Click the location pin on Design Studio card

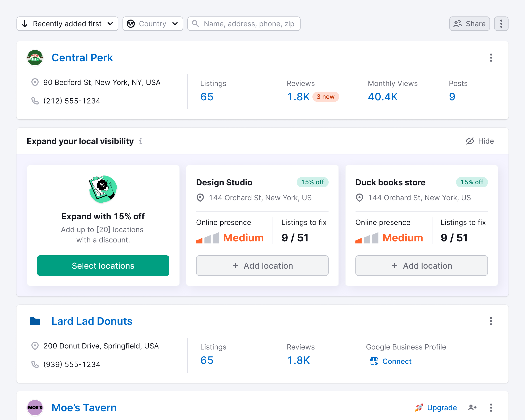click(x=200, y=198)
